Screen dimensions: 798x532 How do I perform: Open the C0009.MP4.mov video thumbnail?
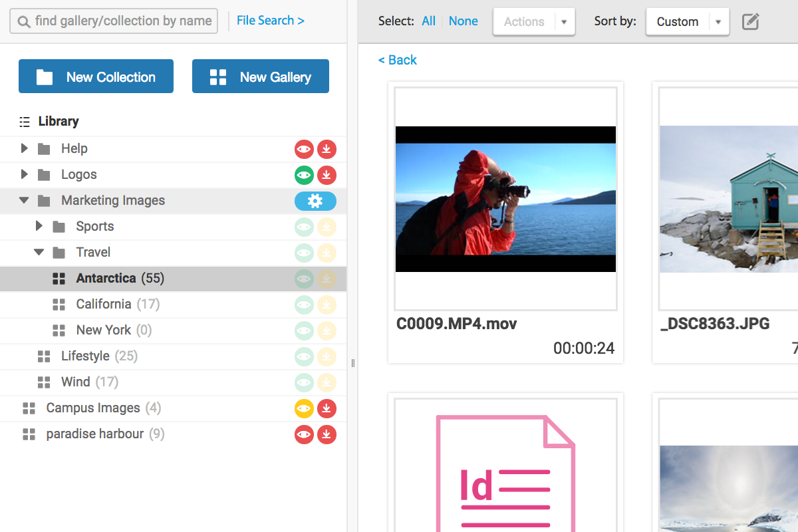pyautogui.click(x=505, y=199)
